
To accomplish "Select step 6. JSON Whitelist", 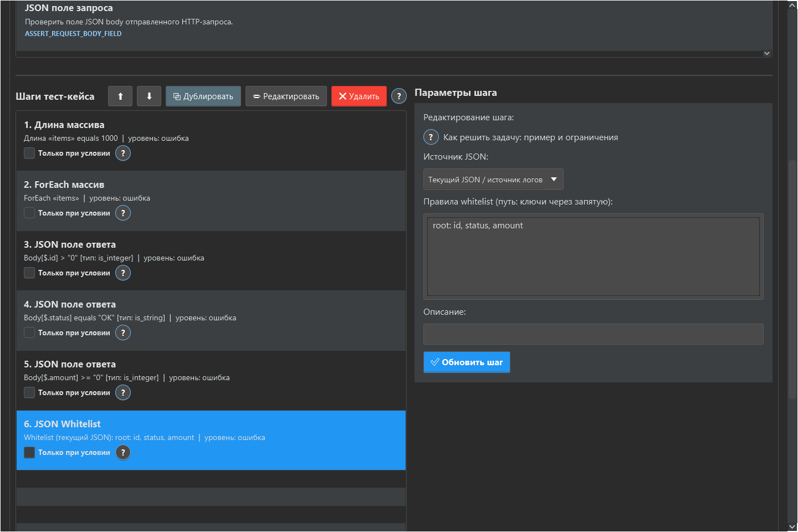I will click(211, 440).
